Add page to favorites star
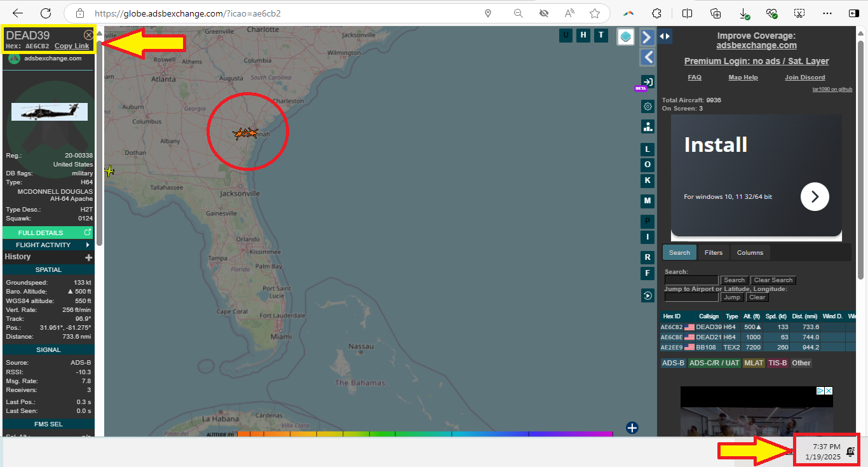The height and width of the screenshot is (467, 868). (x=595, y=13)
